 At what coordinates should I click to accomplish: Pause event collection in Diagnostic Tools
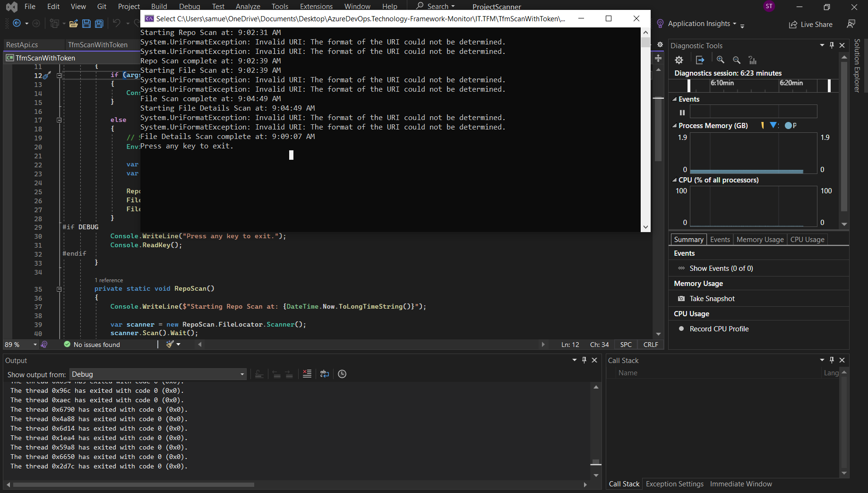click(682, 112)
